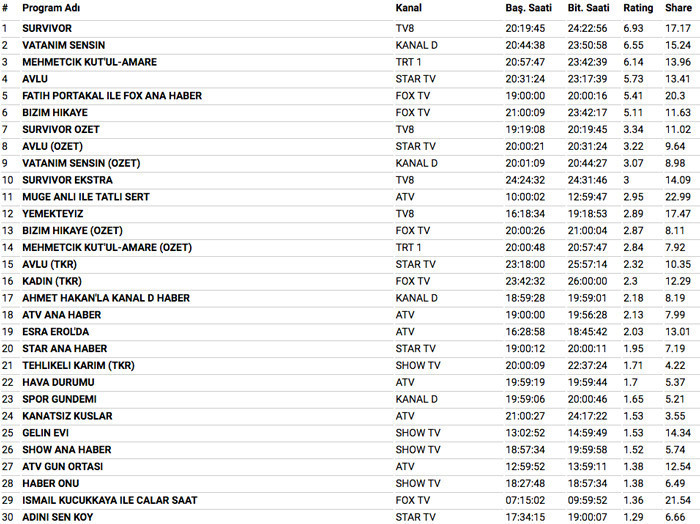Screen dimensions: 700x524
Task: Select the AVLU program in row 4
Action: pos(34,79)
